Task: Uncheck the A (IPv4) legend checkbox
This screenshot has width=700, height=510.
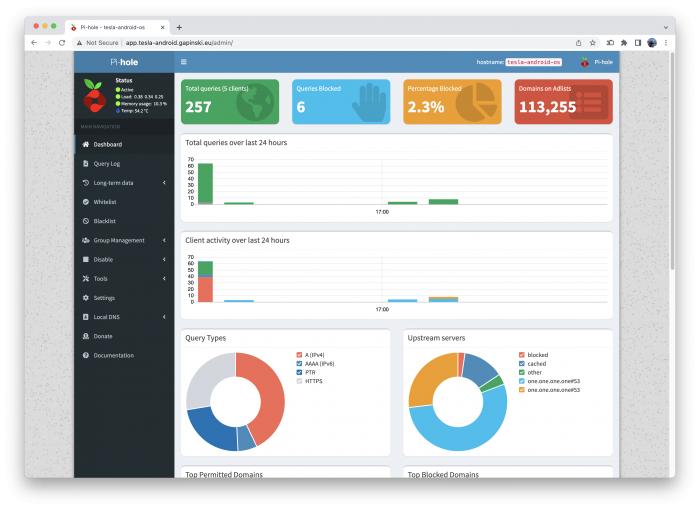Action: pyautogui.click(x=299, y=355)
